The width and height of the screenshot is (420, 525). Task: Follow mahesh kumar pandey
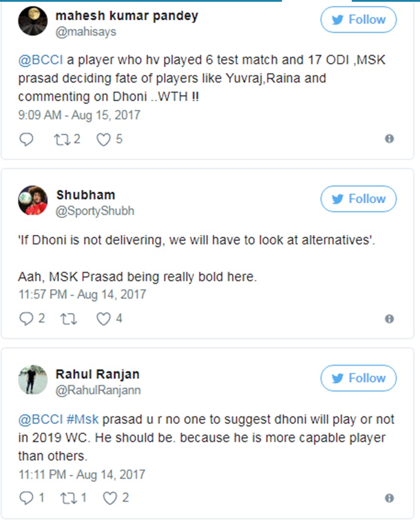pyautogui.click(x=358, y=20)
